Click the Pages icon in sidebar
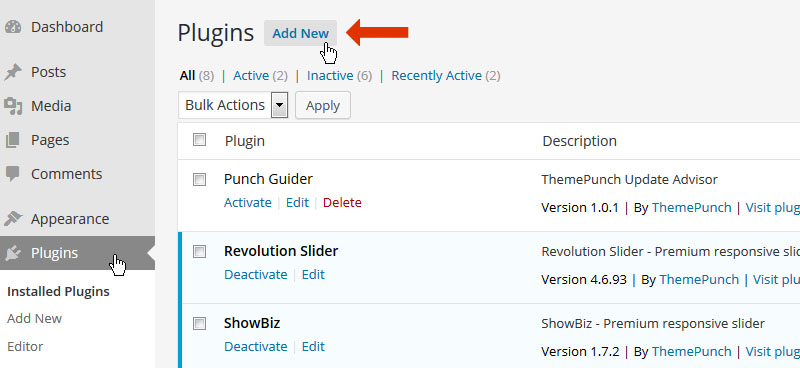The width and height of the screenshot is (800, 368). 13,140
